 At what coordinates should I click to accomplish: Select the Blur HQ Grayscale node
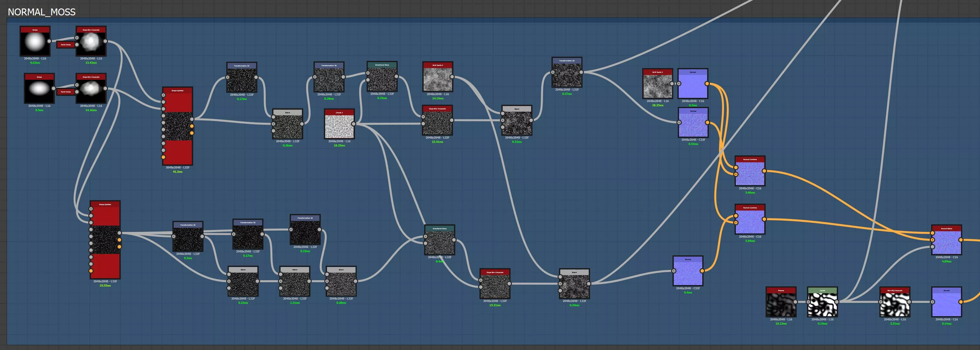click(x=894, y=303)
